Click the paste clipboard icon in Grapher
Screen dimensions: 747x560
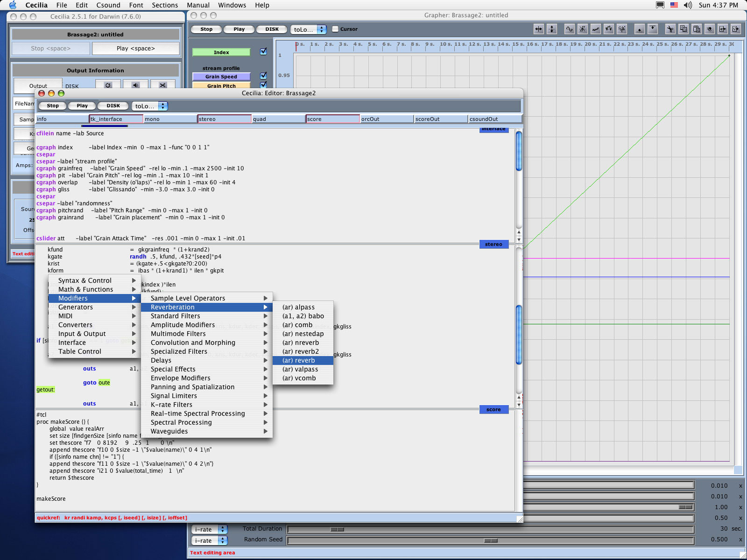(x=697, y=29)
